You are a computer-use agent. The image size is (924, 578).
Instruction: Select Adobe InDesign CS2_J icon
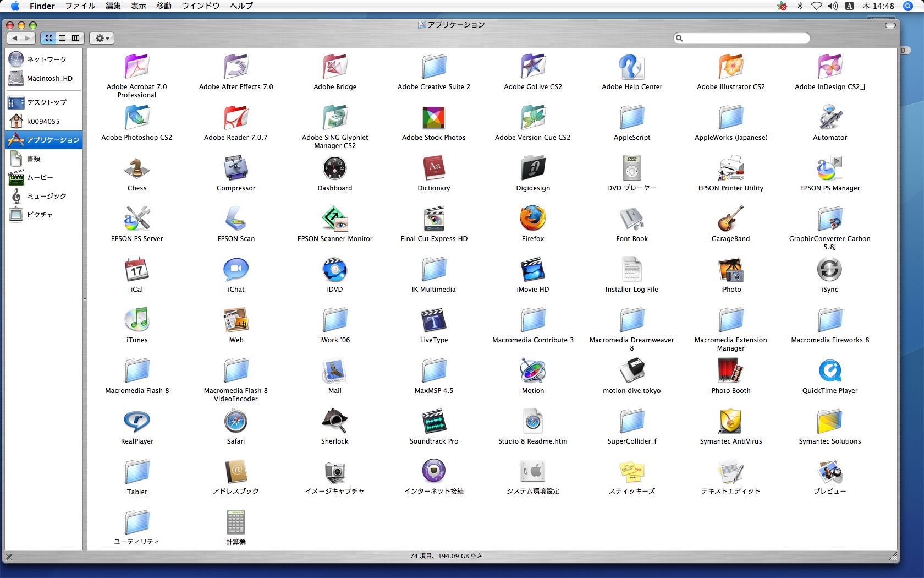830,67
